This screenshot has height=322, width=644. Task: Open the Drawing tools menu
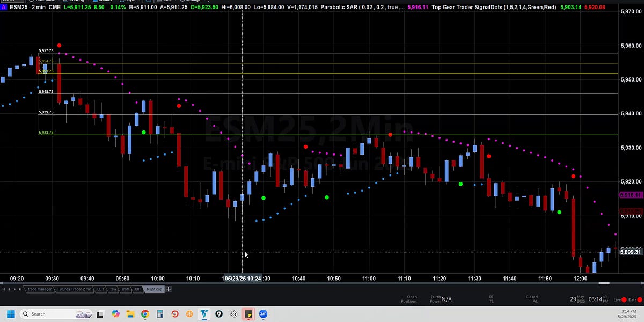[x=65, y=2]
